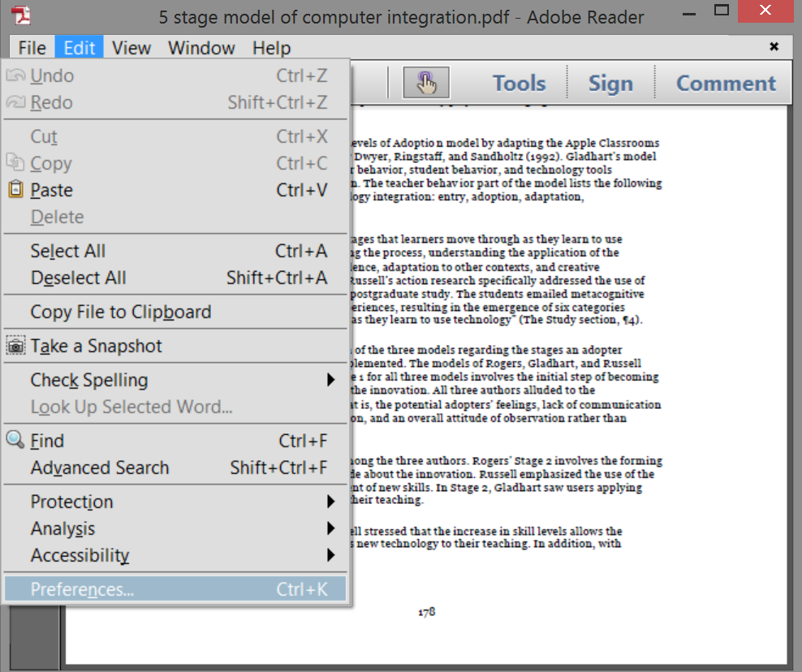Click the Find magnifier icon
This screenshot has width=802, height=672.
pos(15,440)
